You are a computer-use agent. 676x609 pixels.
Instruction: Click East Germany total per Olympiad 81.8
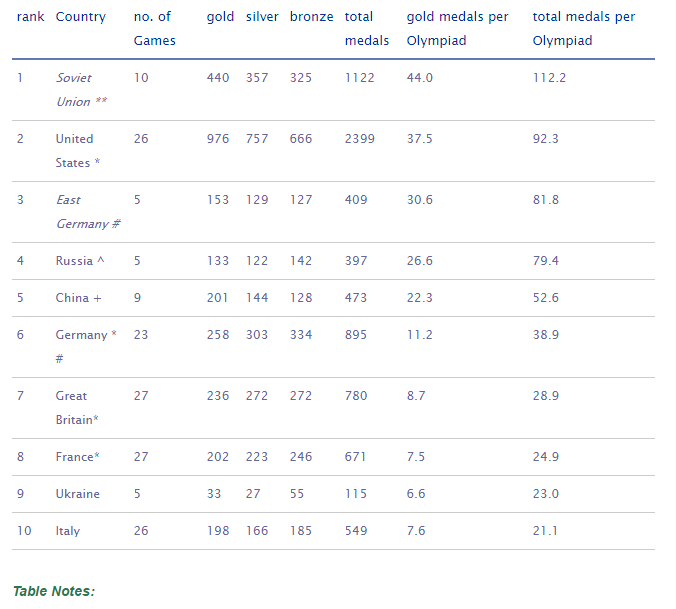coord(545,200)
